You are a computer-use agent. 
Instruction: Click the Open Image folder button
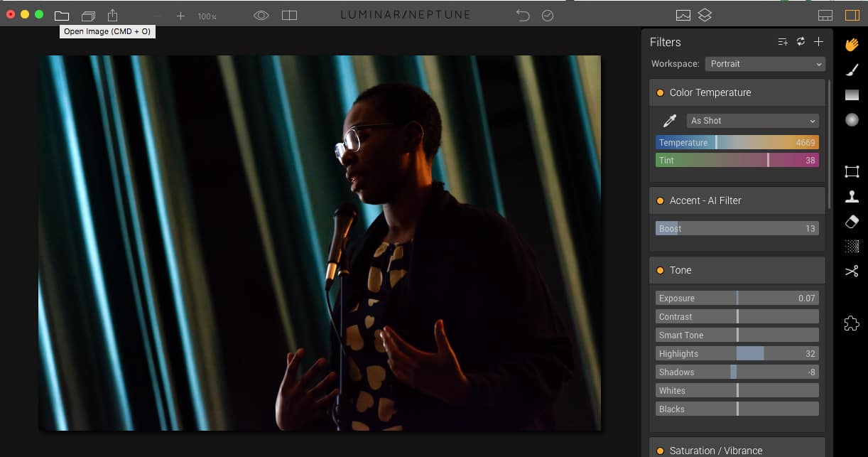[x=62, y=16]
